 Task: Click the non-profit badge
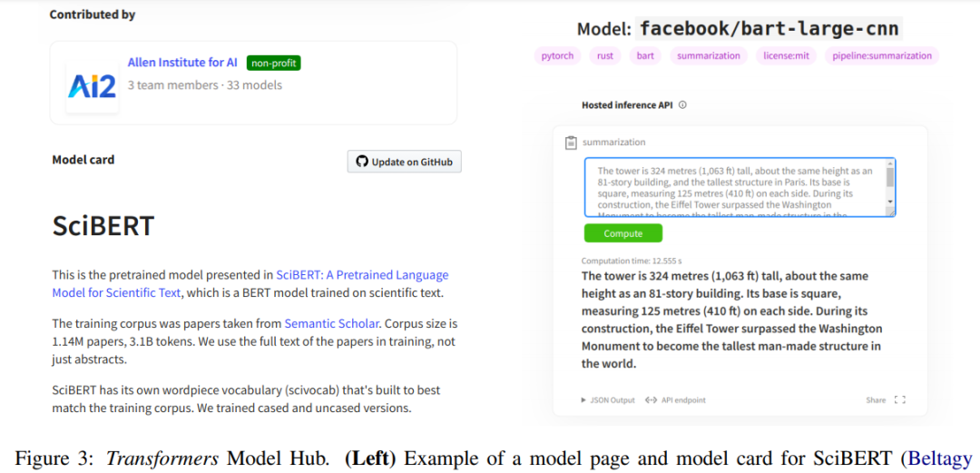point(274,63)
